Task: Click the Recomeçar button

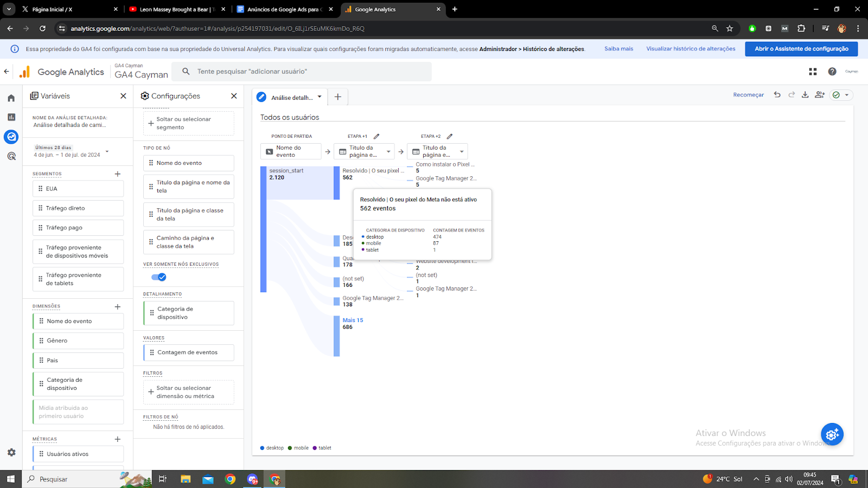Action: [x=748, y=95]
